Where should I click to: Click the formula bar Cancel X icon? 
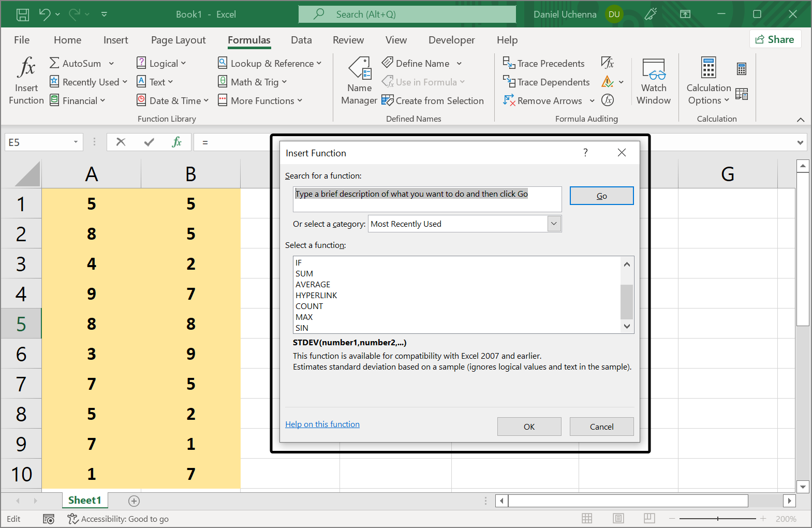121,142
